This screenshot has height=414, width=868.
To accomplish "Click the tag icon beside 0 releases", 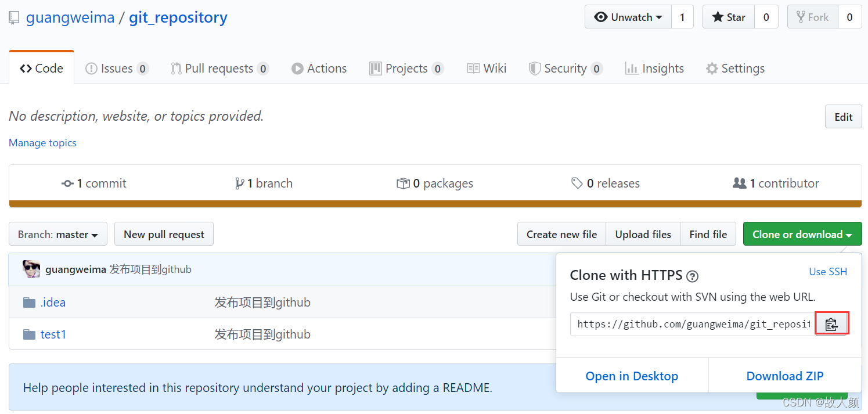I will [577, 183].
